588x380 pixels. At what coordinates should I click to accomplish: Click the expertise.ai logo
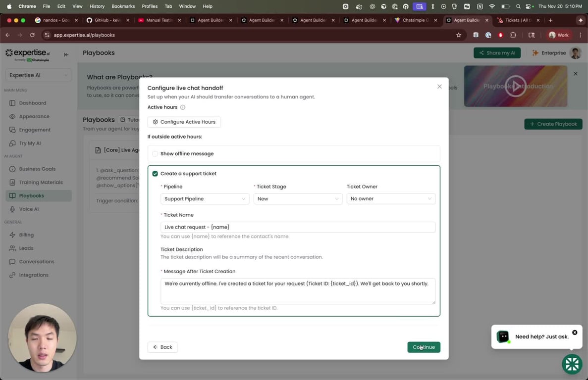point(27,54)
